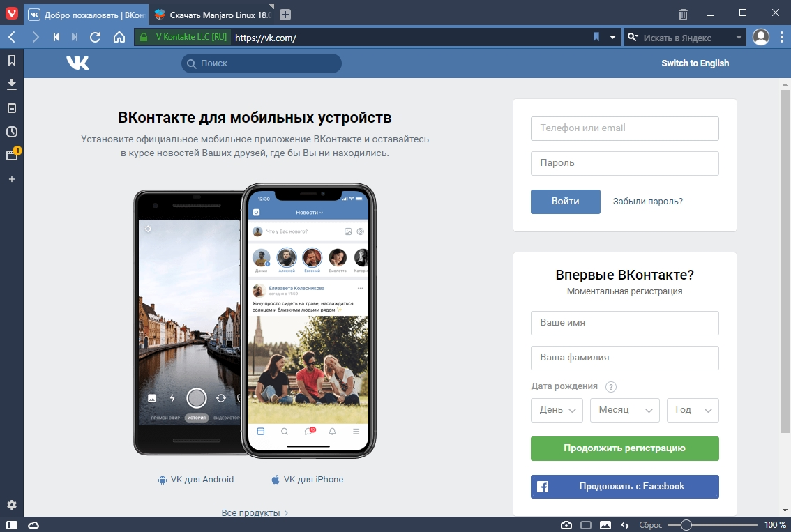The image size is (791, 532).
Task: Click the phone mockups image
Action: click(255, 320)
